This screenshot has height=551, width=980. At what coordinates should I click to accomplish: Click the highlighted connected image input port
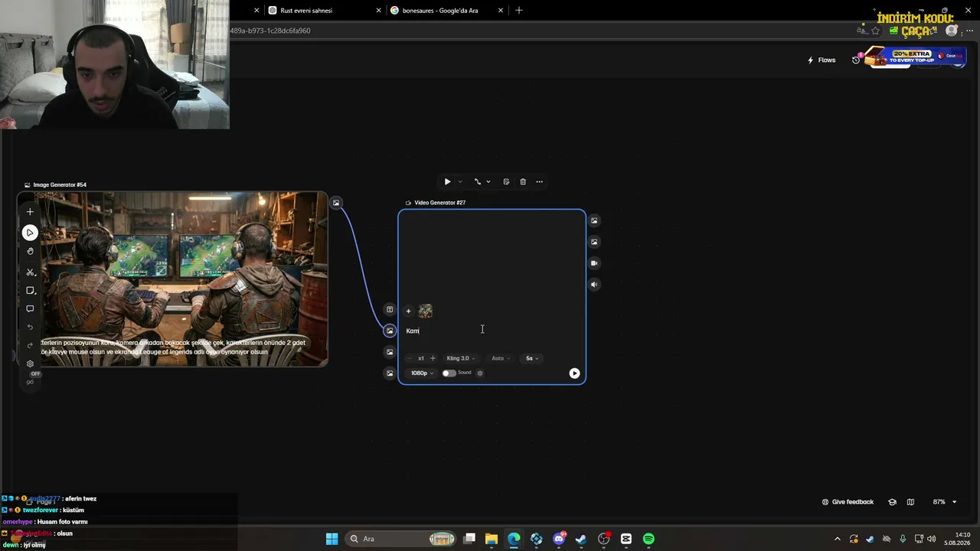(390, 331)
